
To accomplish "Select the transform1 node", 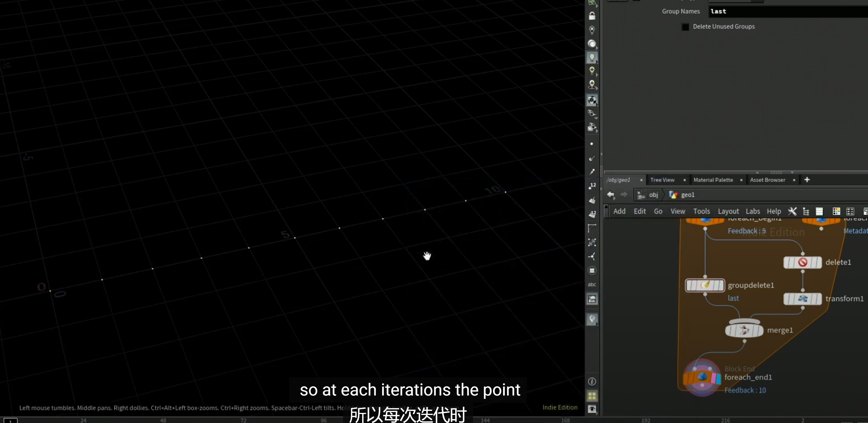I will tap(803, 299).
